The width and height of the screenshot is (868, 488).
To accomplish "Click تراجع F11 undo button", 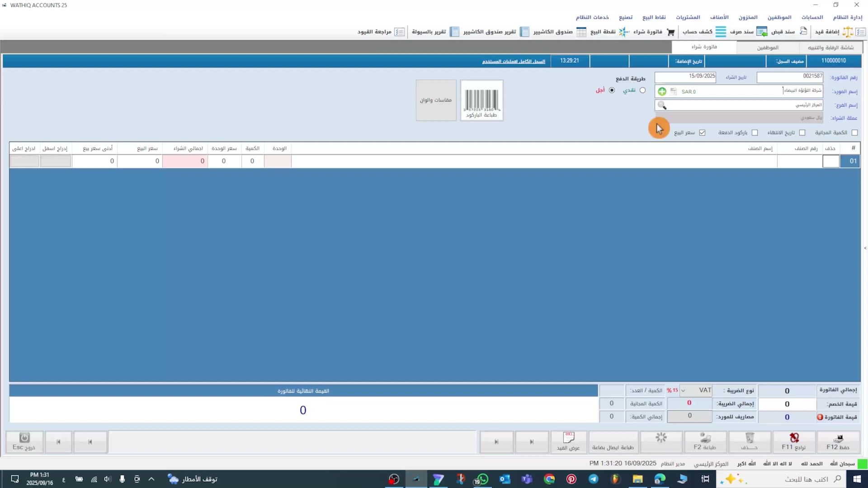I will pyautogui.click(x=794, y=441).
